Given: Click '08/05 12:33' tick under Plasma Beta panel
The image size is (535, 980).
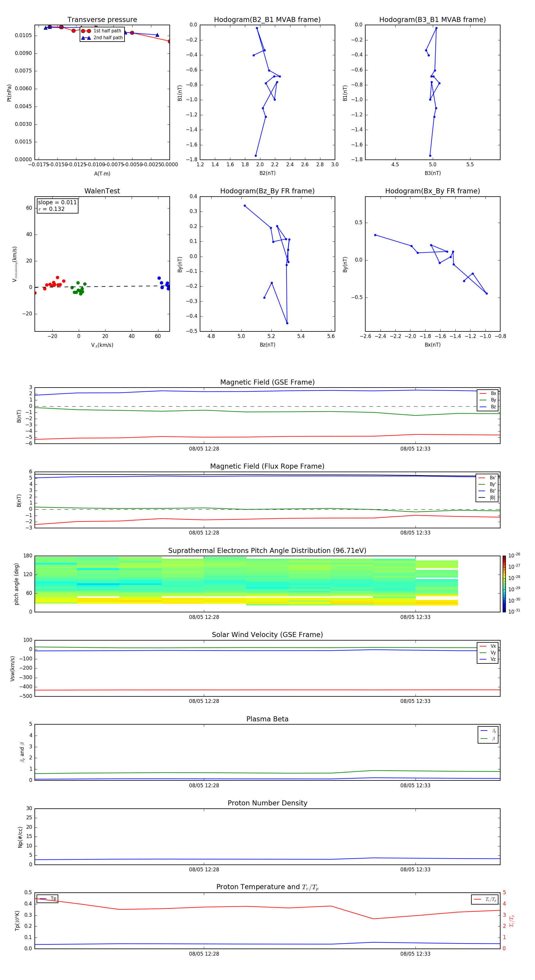Looking at the screenshot, I should point(416,785).
